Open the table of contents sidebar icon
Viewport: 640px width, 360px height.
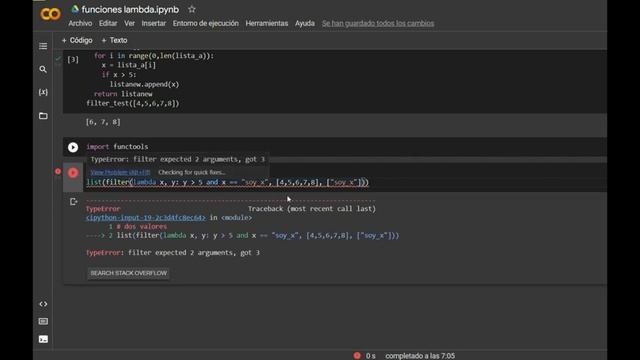pos(43,46)
